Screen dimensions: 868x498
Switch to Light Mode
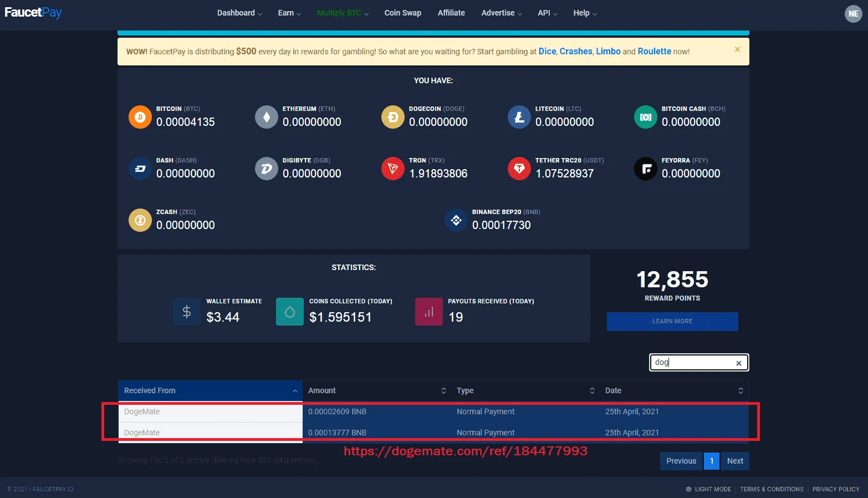pyautogui.click(x=708, y=489)
